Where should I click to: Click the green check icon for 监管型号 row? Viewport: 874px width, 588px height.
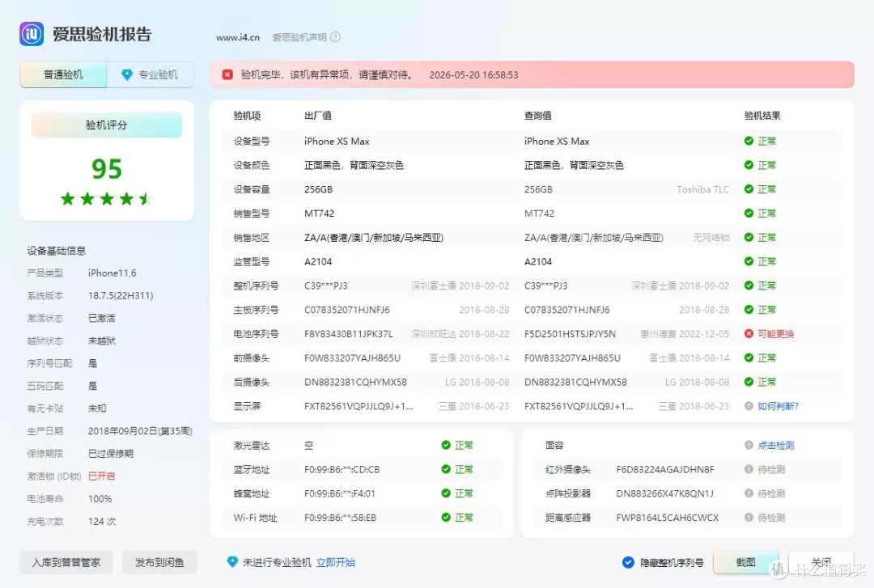pyautogui.click(x=749, y=261)
